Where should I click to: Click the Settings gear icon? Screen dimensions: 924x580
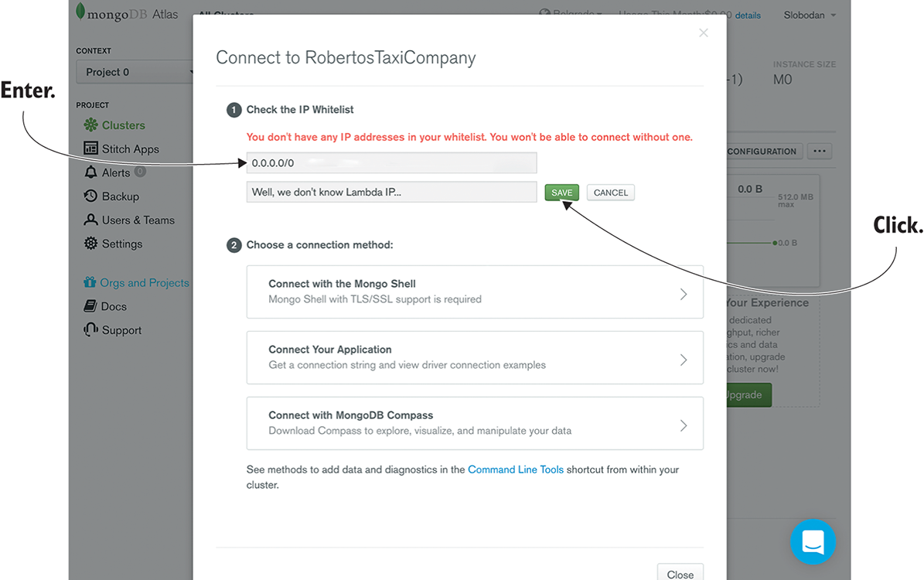(90, 244)
